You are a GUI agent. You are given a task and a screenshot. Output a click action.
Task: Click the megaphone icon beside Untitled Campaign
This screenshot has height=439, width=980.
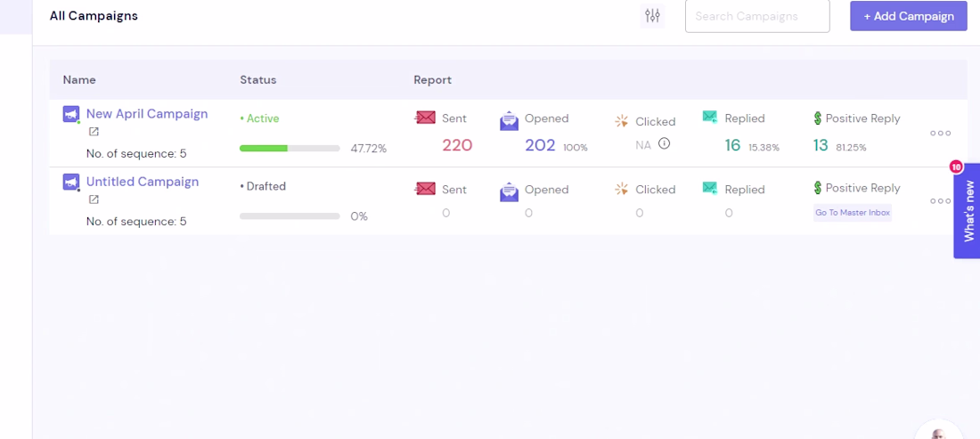click(71, 182)
